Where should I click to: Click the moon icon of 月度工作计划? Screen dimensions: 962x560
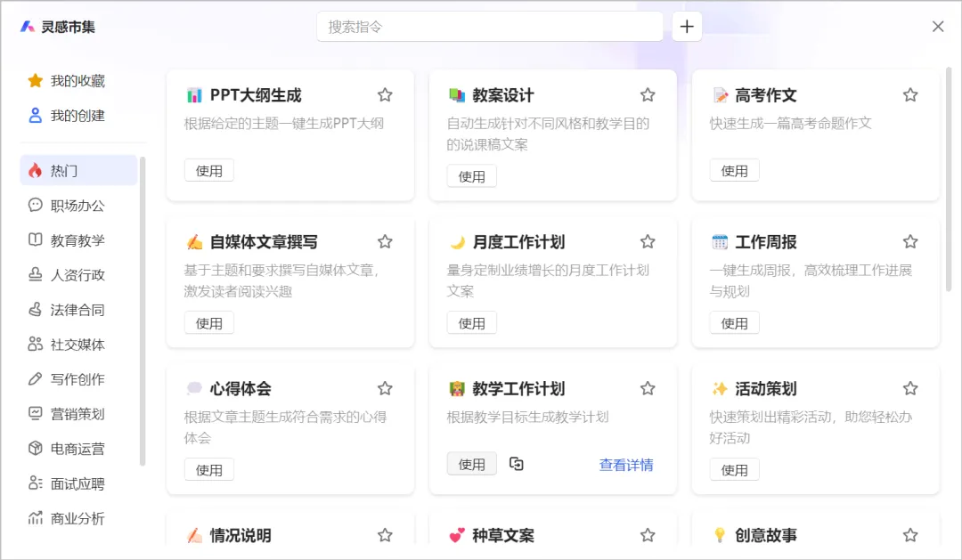[457, 241]
